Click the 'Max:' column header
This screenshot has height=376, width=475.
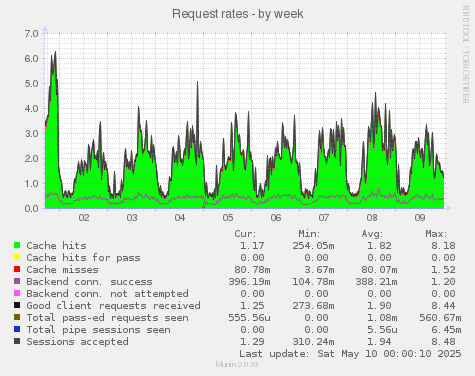[x=436, y=234]
